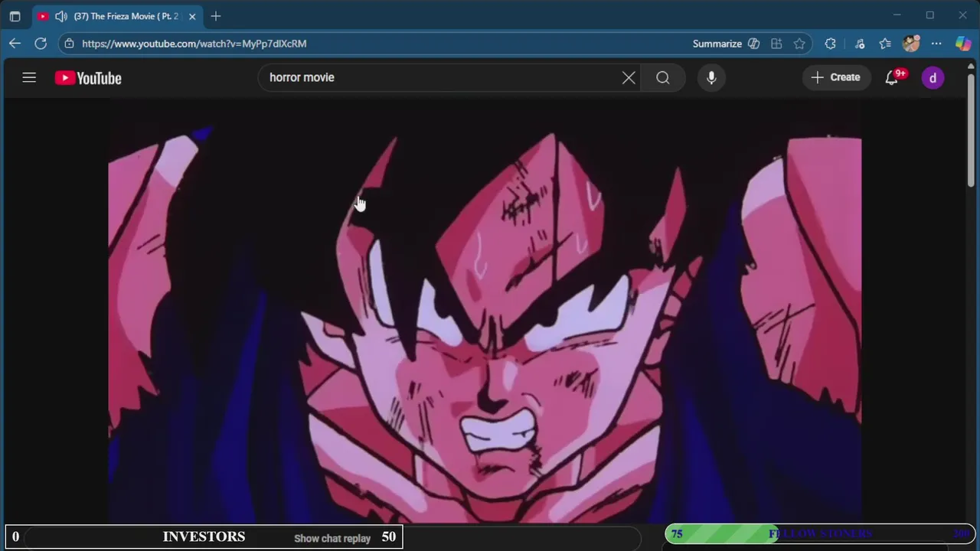
Task: Open Edge extensions puzzle icon
Action: pyautogui.click(x=830, y=44)
